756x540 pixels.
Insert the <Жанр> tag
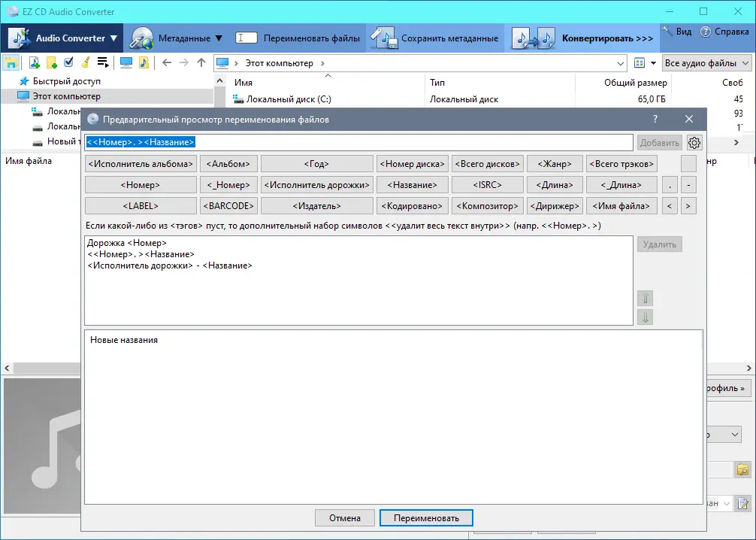pos(555,163)
